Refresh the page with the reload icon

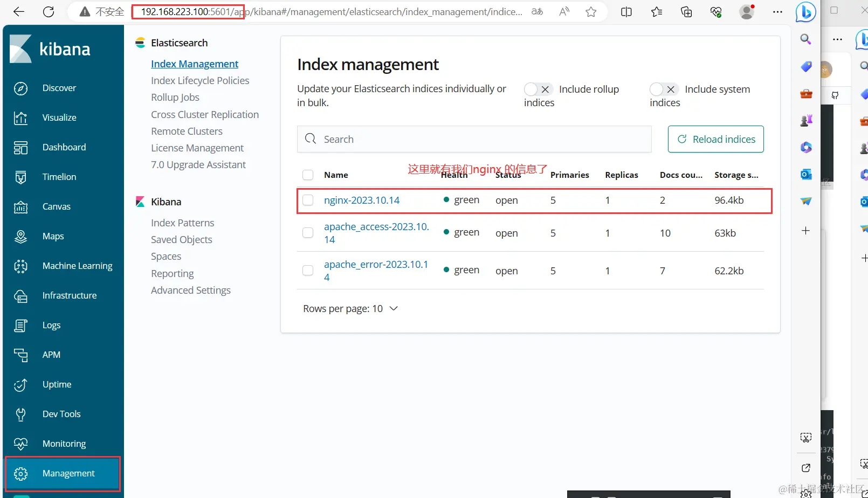pyautogui.click(x=49, y=11)
